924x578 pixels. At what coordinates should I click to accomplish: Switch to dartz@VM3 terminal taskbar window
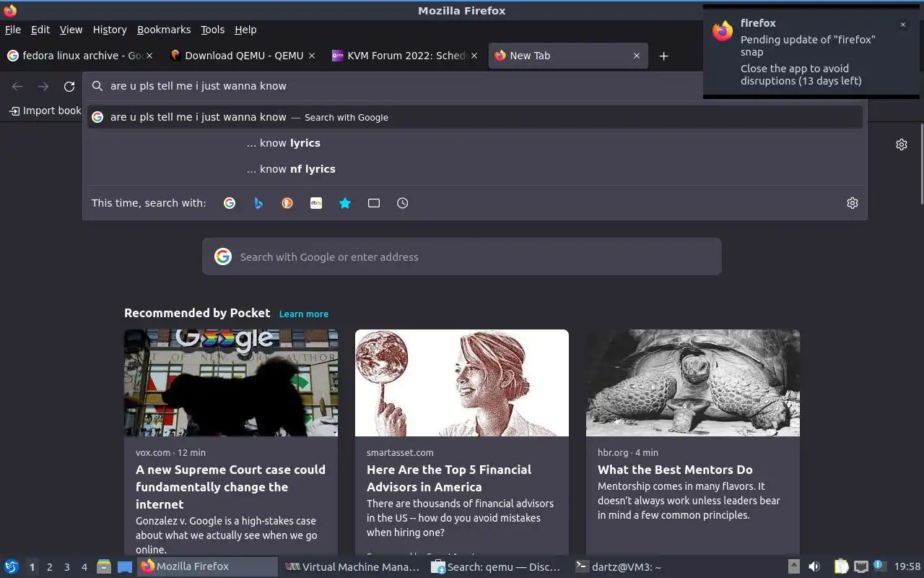coord(641,566)
